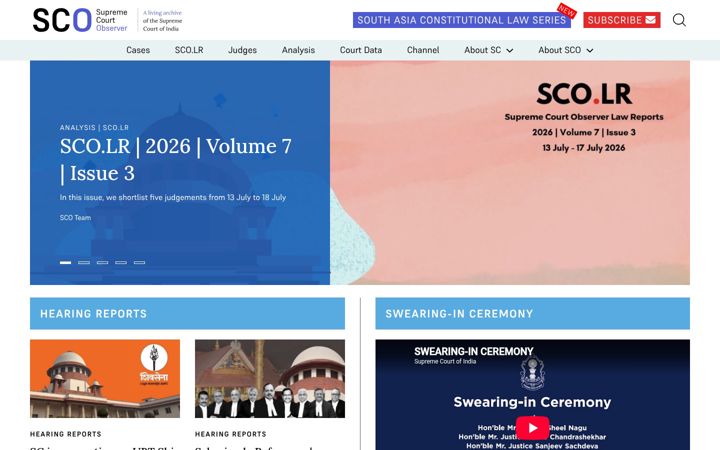This screenshot has width=720, height=450.
Task: Click the Subscribe button
Action: [x=622, y=20]
